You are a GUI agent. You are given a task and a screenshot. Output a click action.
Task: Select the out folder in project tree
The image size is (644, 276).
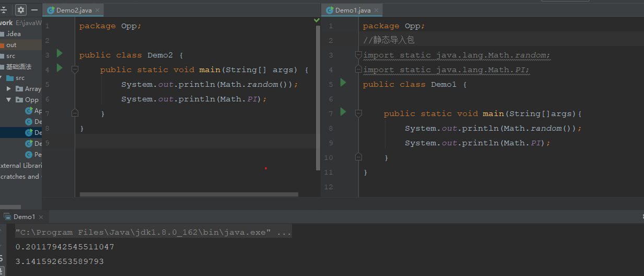pyautogui.click(x=11, y=45)
